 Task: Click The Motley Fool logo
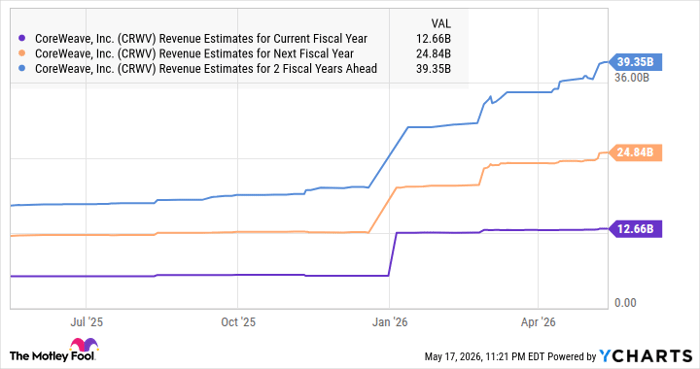click(54, 350)
